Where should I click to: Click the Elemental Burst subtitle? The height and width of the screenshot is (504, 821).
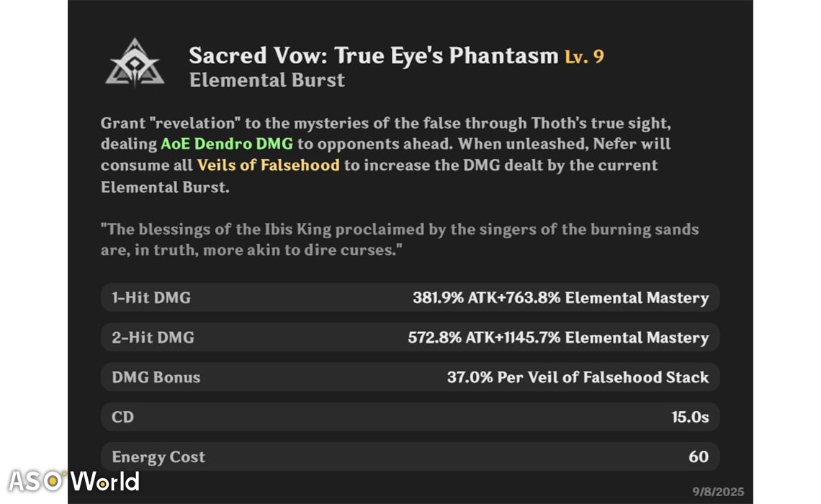[267, 80]
